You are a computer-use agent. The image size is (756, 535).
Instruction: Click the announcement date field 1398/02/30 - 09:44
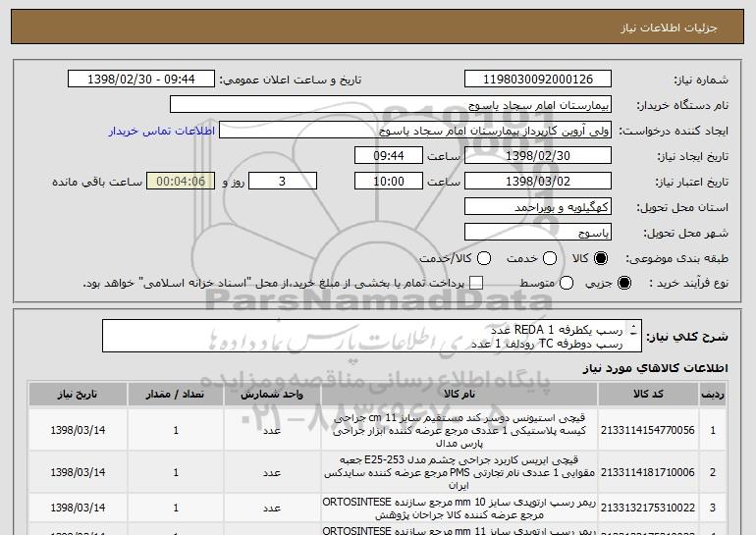point(141,80)
